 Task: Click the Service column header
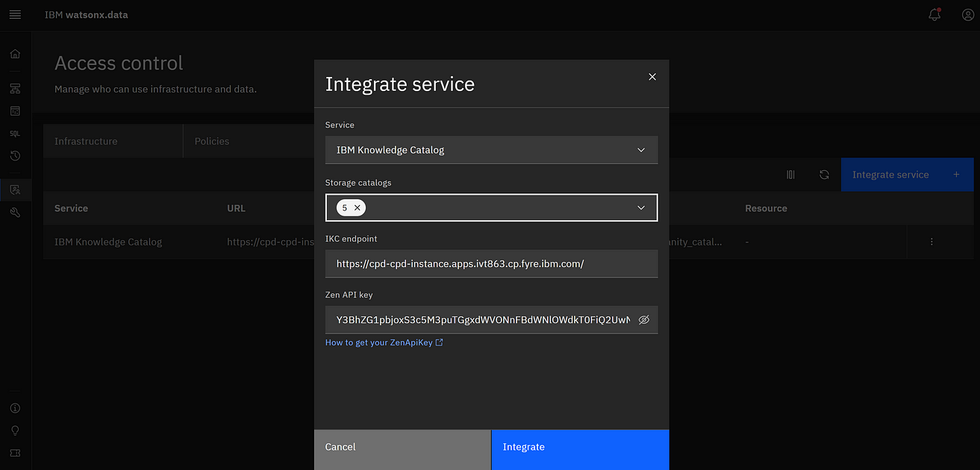71,208
